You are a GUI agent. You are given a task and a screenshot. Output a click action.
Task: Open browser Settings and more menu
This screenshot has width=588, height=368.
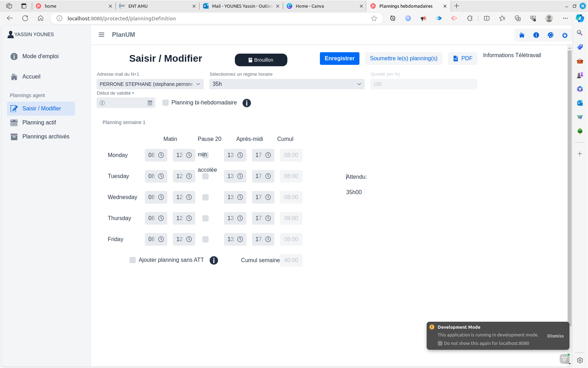(x=565, y=18)
